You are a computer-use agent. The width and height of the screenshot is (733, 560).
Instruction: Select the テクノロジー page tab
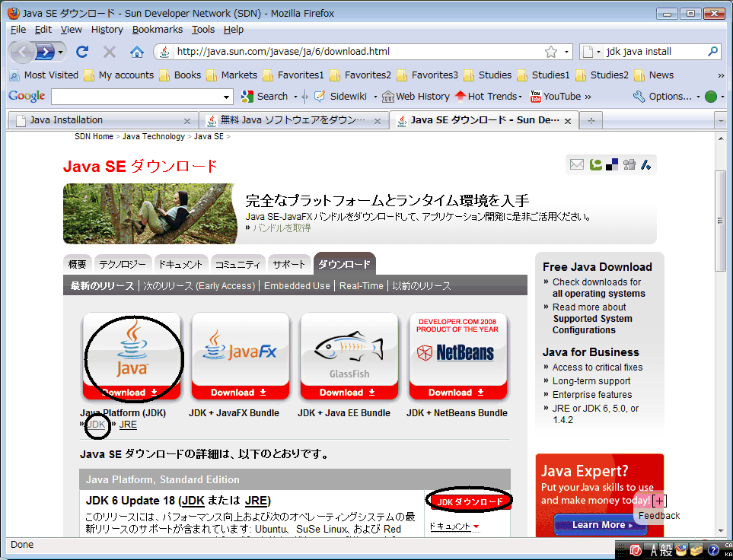tap(123, 265)
